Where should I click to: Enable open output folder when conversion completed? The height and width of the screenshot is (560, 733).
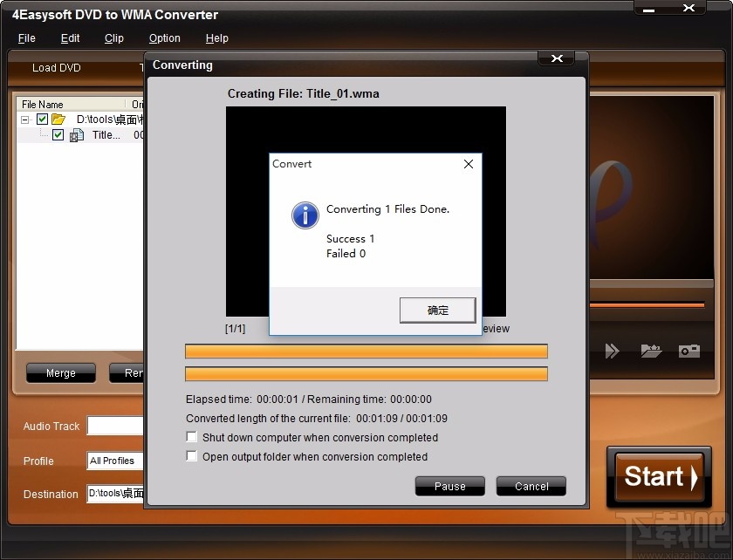(x=191, y=457)
